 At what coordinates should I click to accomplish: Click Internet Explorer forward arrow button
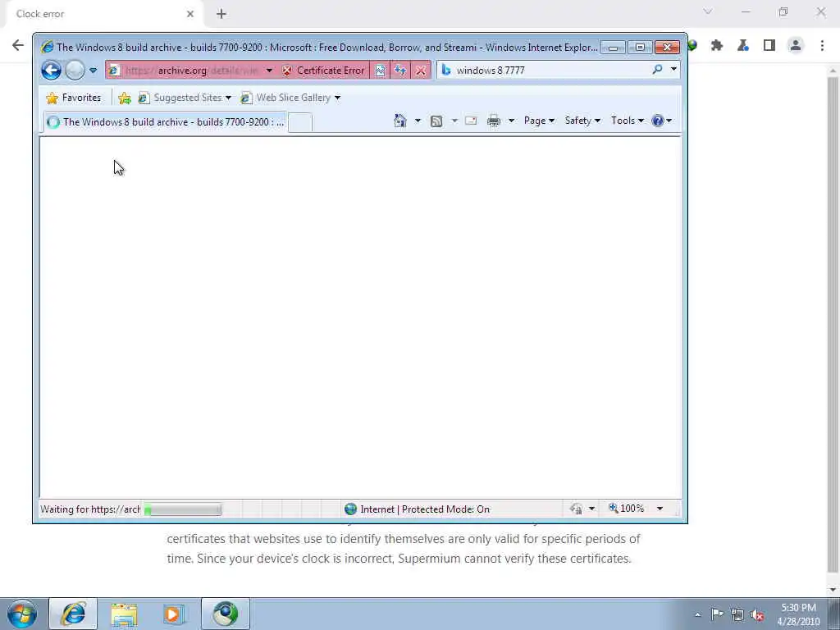(75, 71)
